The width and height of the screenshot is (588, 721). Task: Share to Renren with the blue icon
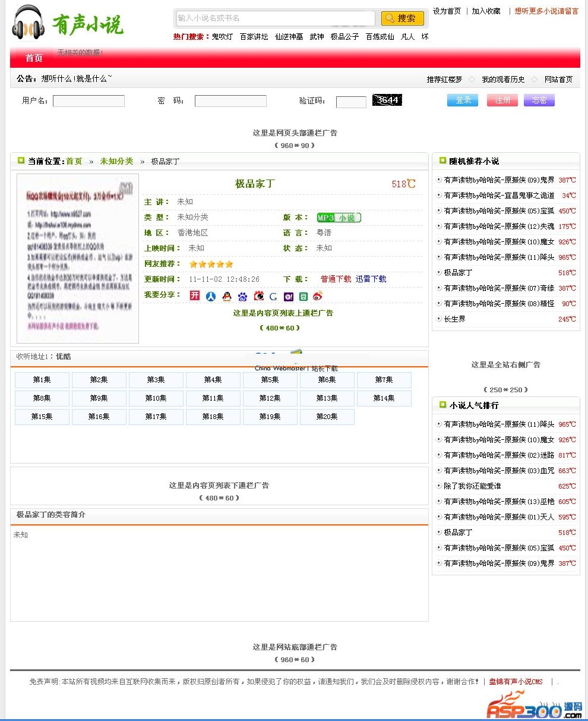[x=211, y=297]
